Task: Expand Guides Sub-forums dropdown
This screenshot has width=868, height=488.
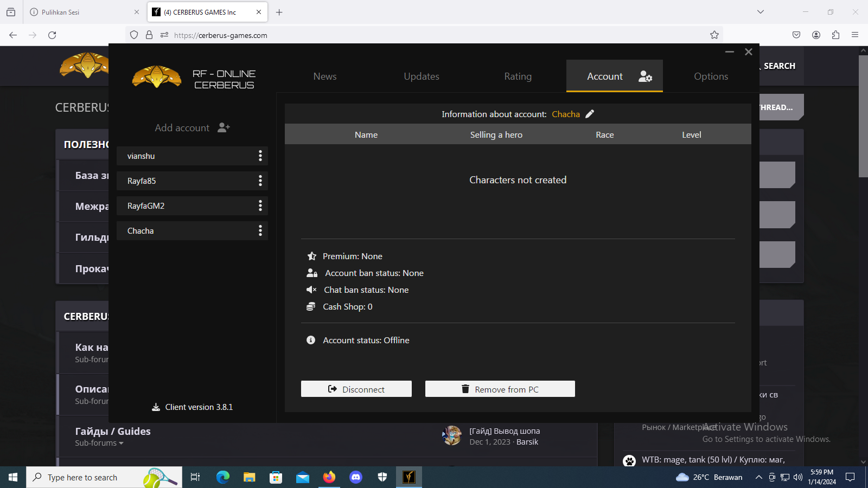Action: (x=99, y=443)
